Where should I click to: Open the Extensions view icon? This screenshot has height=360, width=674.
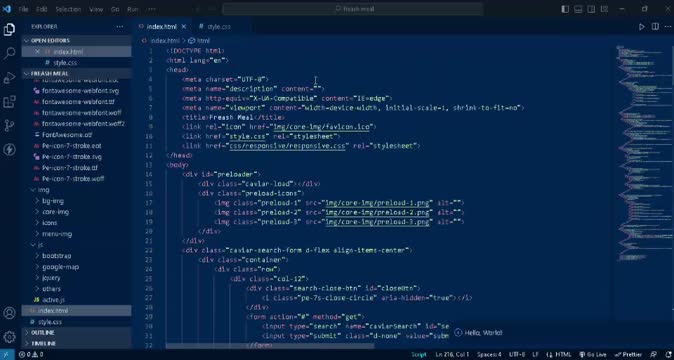point(9,102)
